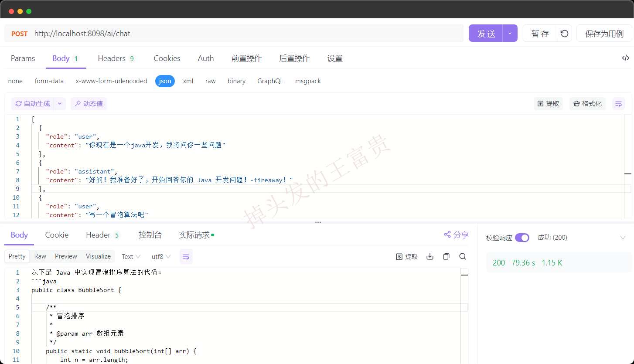Open the utf8 encoding dropdown

pos(161,257)
